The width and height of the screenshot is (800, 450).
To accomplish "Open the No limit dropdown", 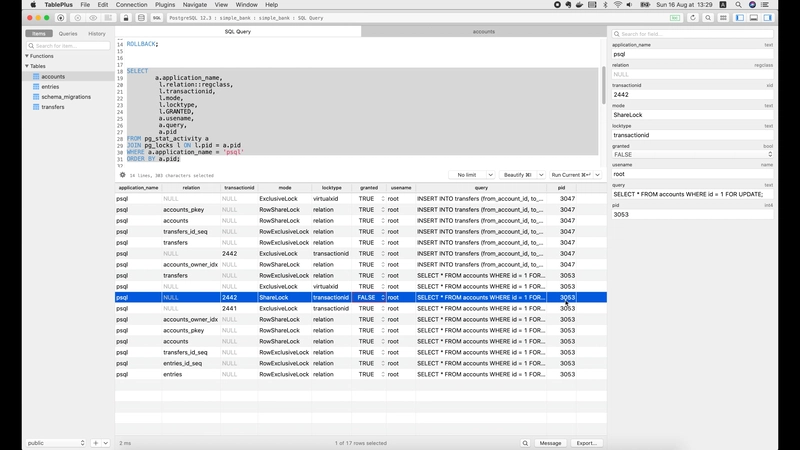I will [x=471, y=175].
